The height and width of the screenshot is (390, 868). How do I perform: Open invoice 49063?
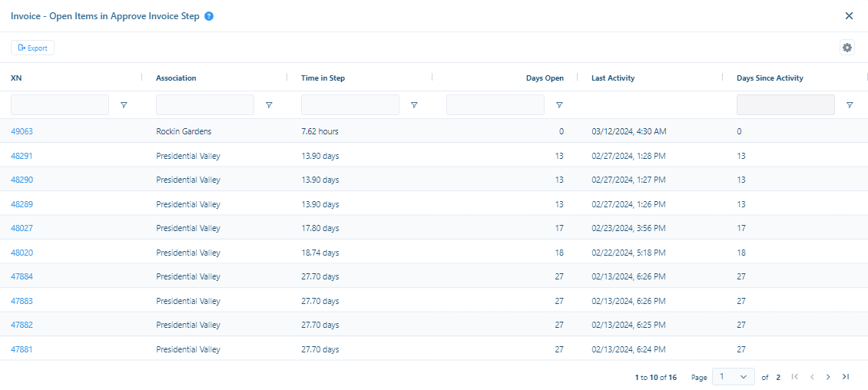pyautogui.click(x=22, y=131)
